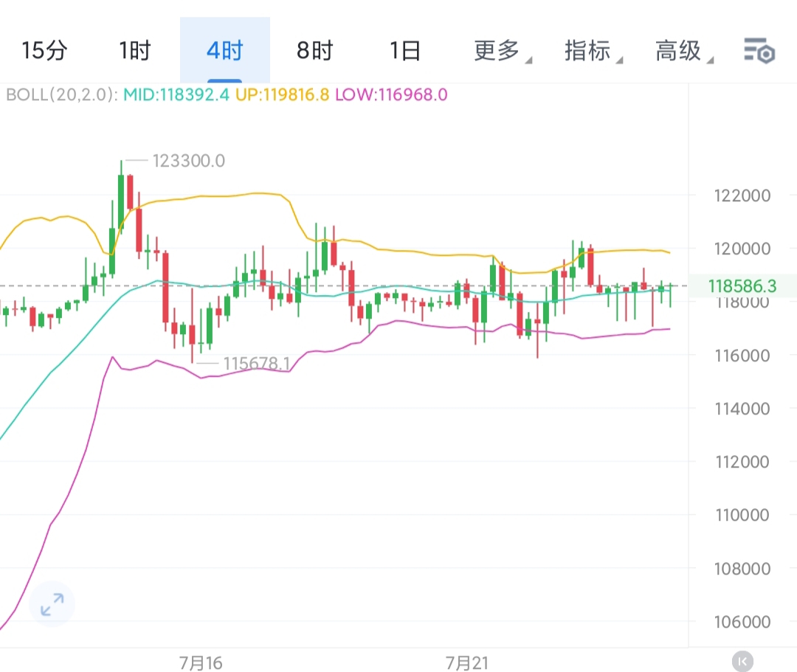
Task: Open the chart settings icon
Action: pyautogui.click(x=758, y=51)
